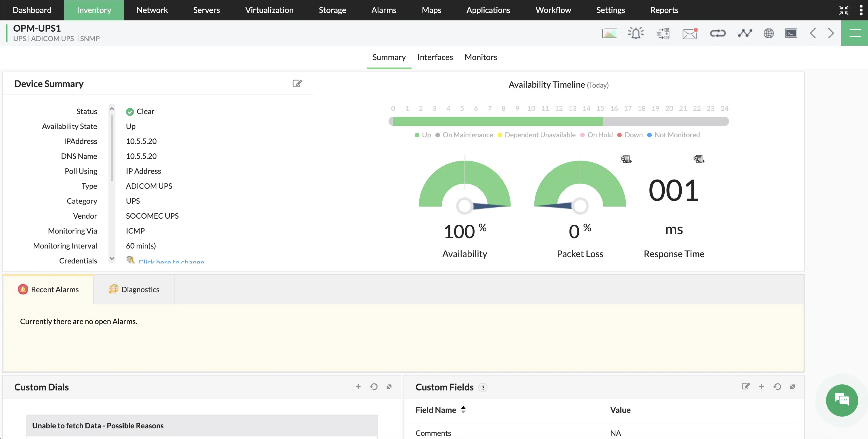The height and width of the screenshot is (439, 868).
Task: Open the Storage menu
Action: 332,10
